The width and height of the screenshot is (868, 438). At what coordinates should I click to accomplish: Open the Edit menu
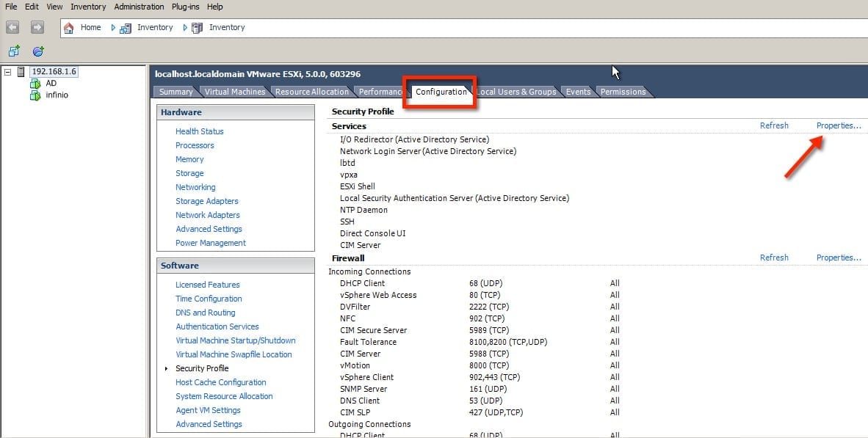(x=32, y=7)
